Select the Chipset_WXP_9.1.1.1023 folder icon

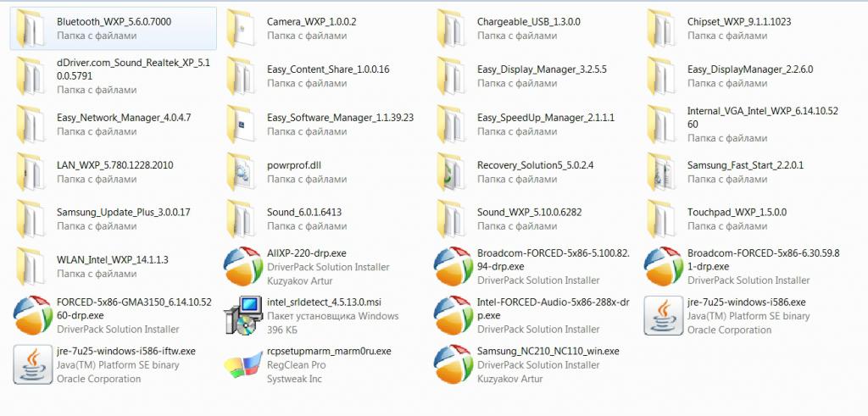coord(661,28)
